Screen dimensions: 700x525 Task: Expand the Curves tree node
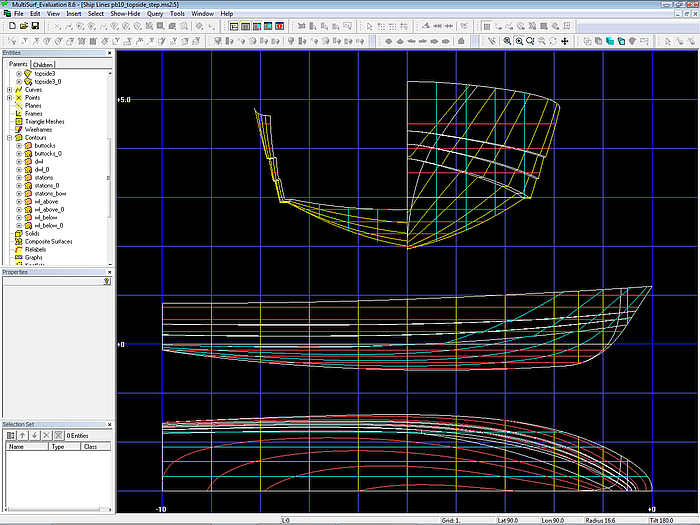pos(9,89)
